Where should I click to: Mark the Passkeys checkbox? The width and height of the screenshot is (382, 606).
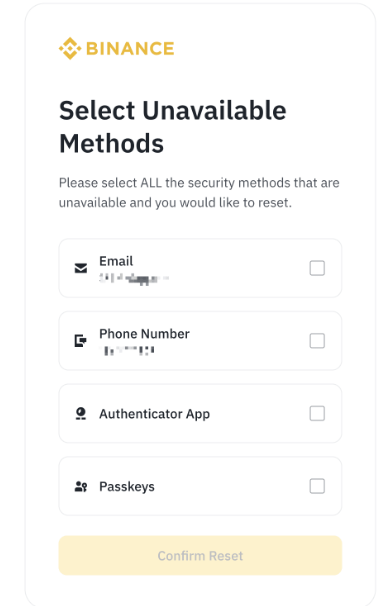click(x=317, y=486)
